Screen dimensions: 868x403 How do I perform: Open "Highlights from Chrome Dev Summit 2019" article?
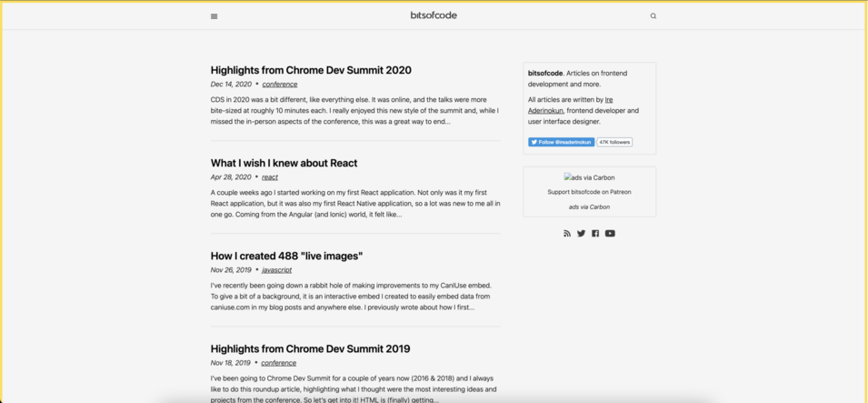coord(311,348)
